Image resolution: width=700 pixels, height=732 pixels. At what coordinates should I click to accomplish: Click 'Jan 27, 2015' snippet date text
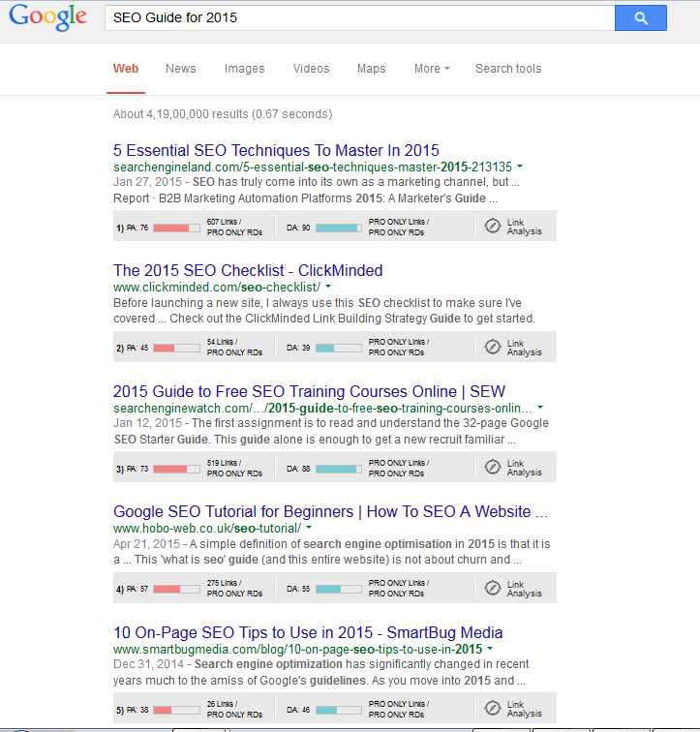coord(147,182)
